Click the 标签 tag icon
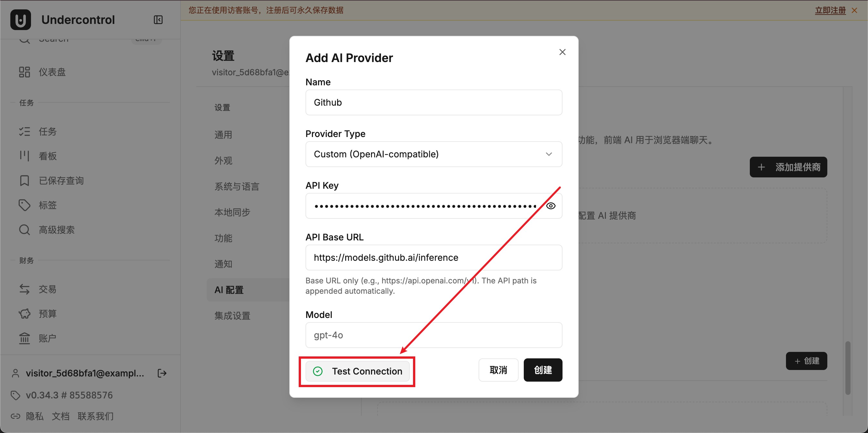 (24, 205)
